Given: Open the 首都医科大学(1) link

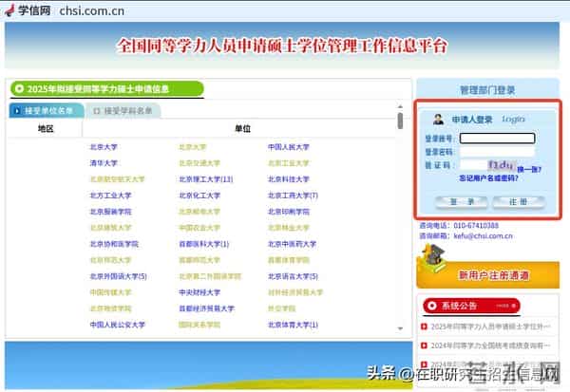Looking at the screenshot, I should click(x=204, y=244).
